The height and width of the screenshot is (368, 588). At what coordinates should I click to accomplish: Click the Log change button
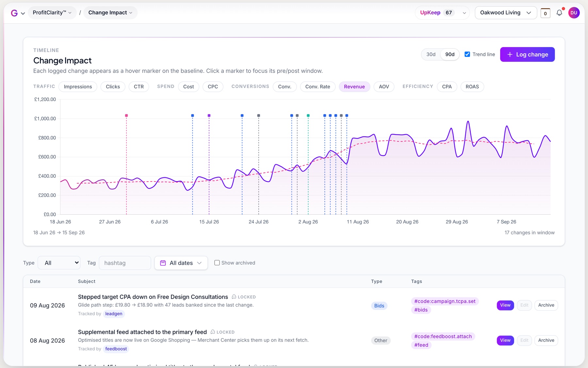pyautogui.click(x=527, y=54)
